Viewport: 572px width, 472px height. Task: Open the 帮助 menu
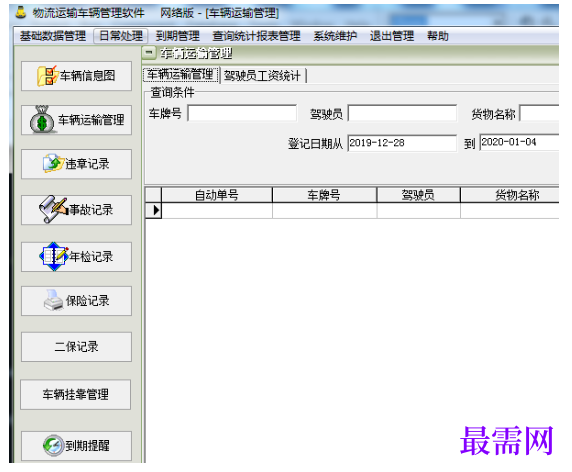pos(438,36)
